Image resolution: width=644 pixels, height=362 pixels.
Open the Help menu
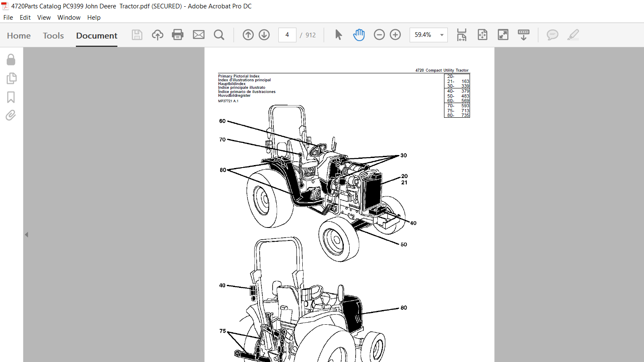[x=94, y=18]
